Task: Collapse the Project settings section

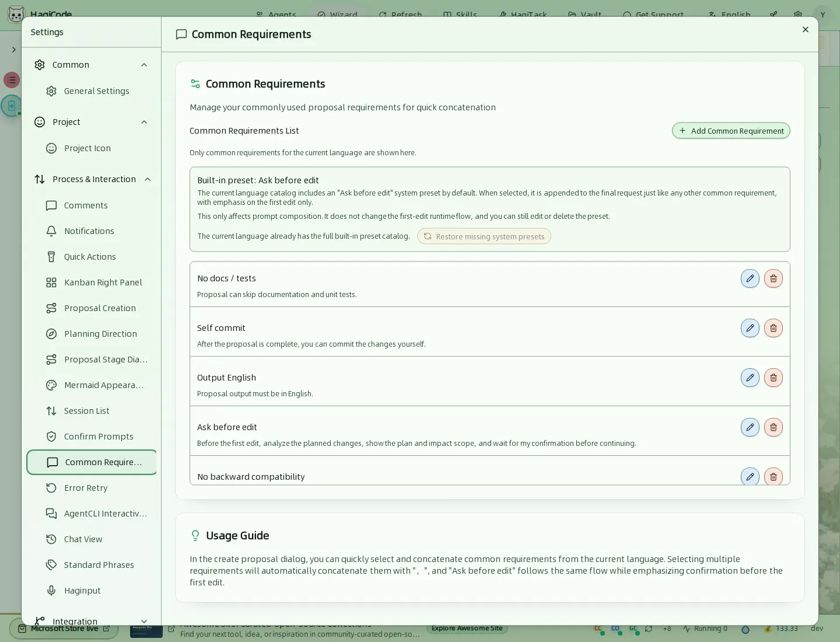Action: [144, 122]
